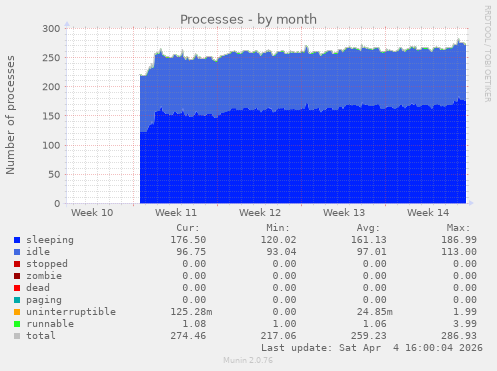Select the dead legend color square
The height and width of the screenshot is (371, 497).
pos(17,288)
